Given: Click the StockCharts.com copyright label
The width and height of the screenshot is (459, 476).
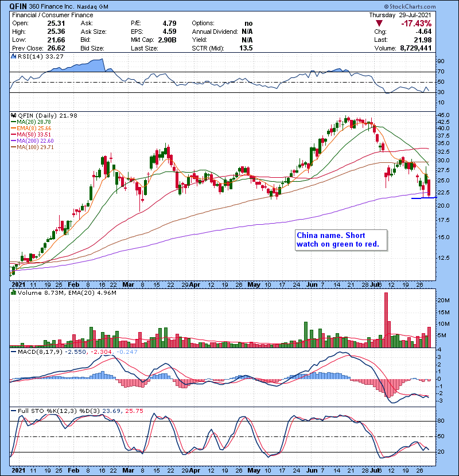Looking at the screenshot, I should (410, 6).
